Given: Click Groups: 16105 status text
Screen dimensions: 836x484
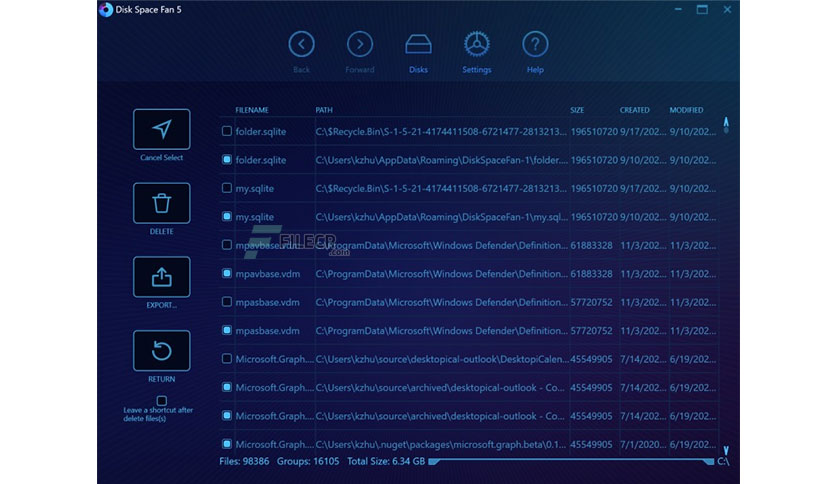Looking at the screenshot, I should point(308,461).
